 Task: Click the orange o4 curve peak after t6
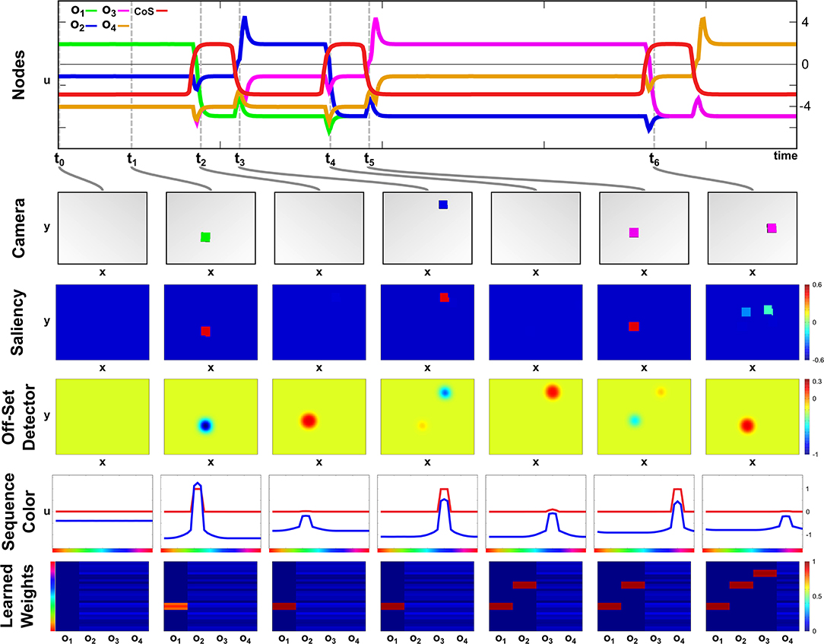(704, 20)
